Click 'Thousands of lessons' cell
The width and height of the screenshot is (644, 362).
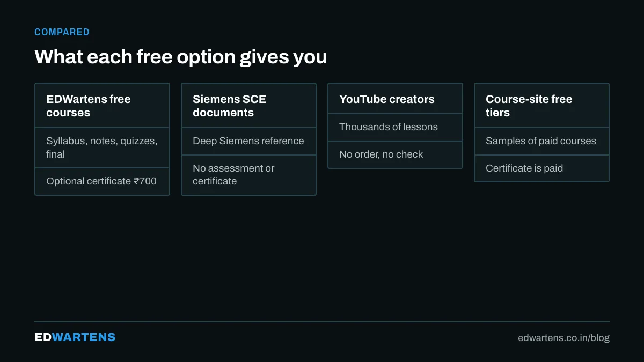(395, 127)
